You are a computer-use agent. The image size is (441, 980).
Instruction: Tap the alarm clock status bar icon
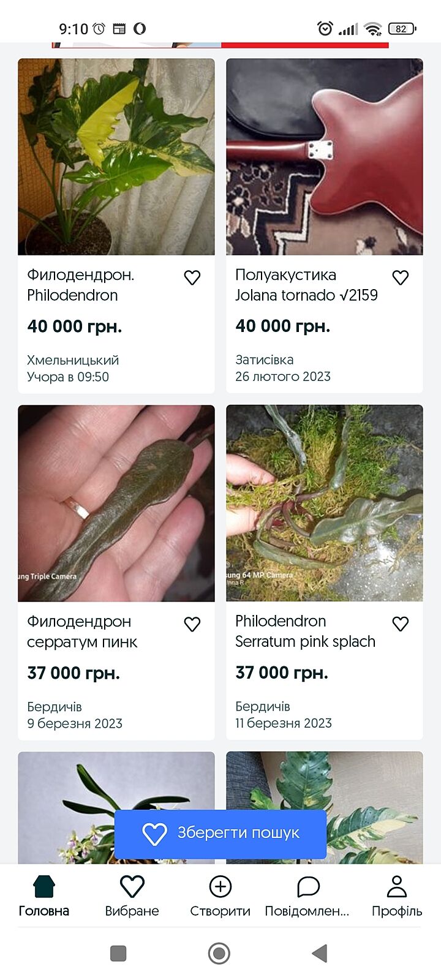[325, 28]
